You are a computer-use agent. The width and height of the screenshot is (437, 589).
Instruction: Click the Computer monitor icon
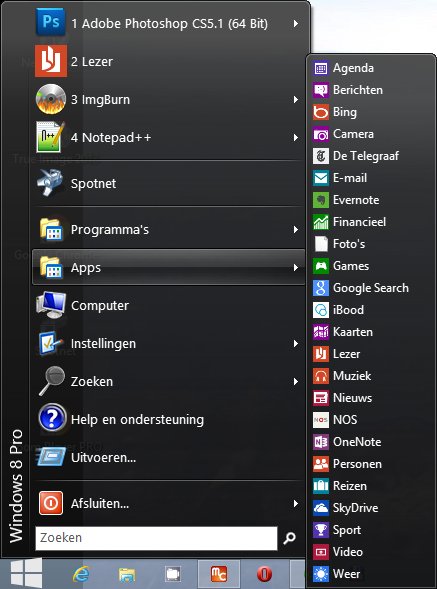(51, 305)
